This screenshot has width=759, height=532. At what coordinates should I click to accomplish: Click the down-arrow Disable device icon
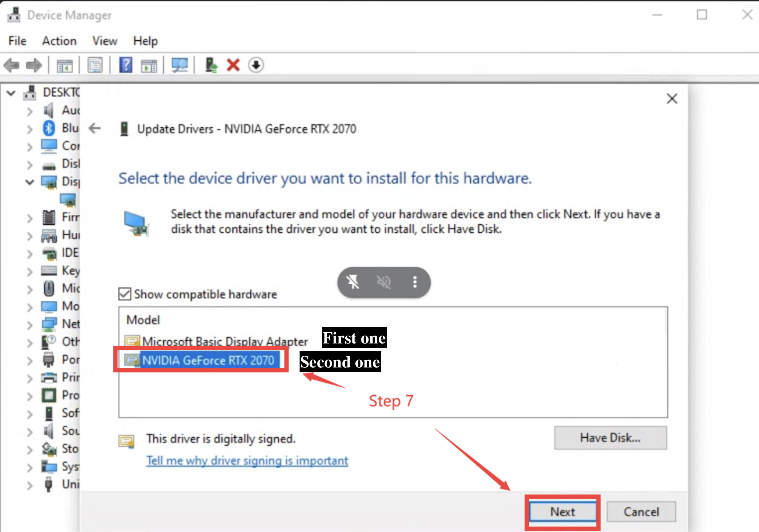256,65
